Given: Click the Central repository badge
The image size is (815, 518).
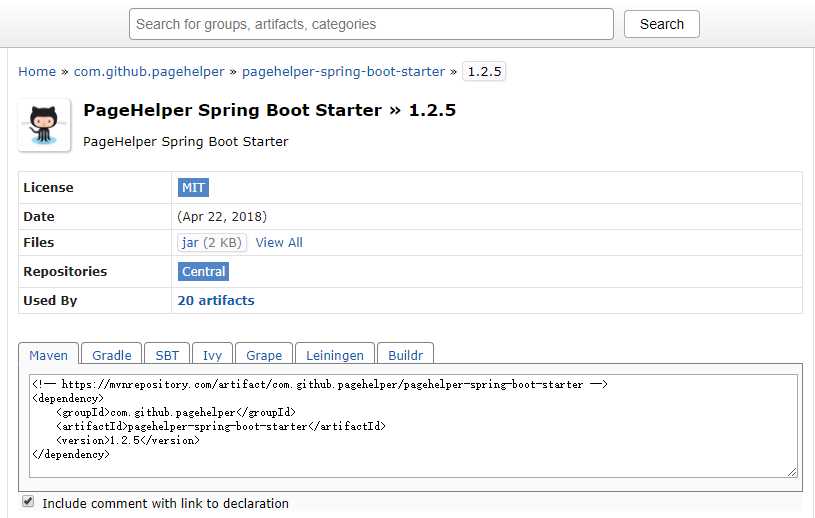Looking at the screenshot, I should [x=203, y=271].
